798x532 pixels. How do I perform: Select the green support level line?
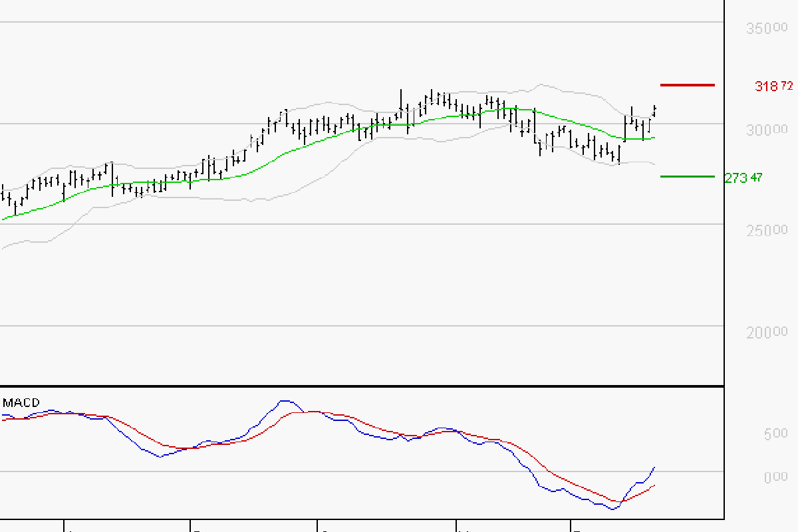(x=687, y=177)
